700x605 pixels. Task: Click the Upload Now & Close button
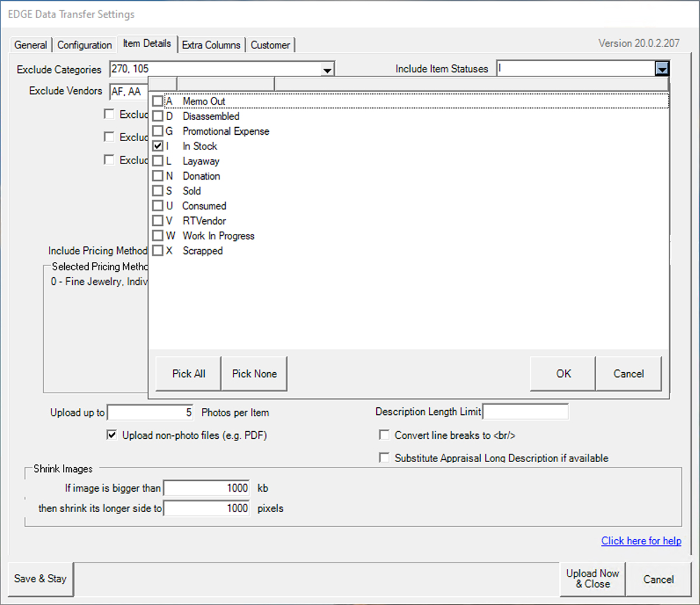tap(592, 579)
